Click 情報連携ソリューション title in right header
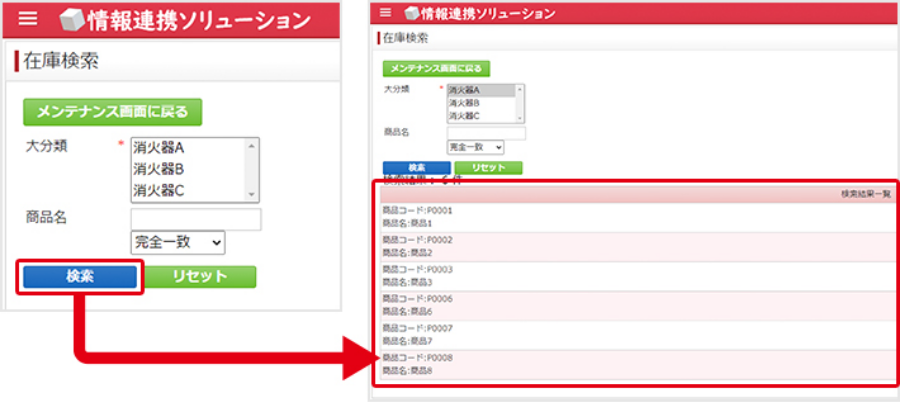Screen dimensions: 900x402 pyautogui.click(x=488, y=13)
